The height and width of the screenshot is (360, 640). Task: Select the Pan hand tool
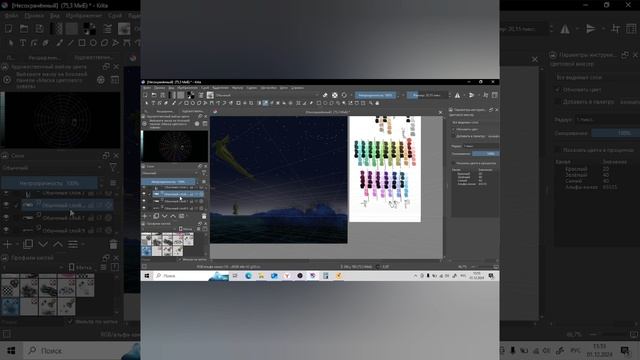pos(377,103)
